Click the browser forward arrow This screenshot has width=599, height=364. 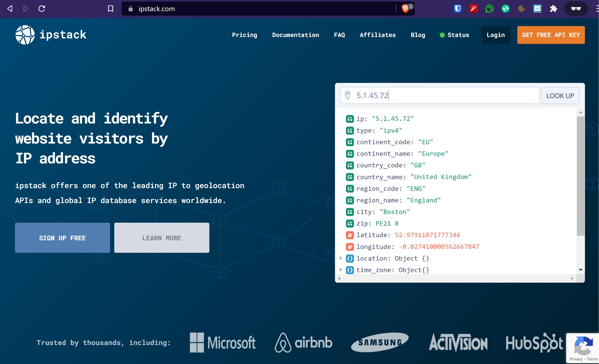coord(25,9)
